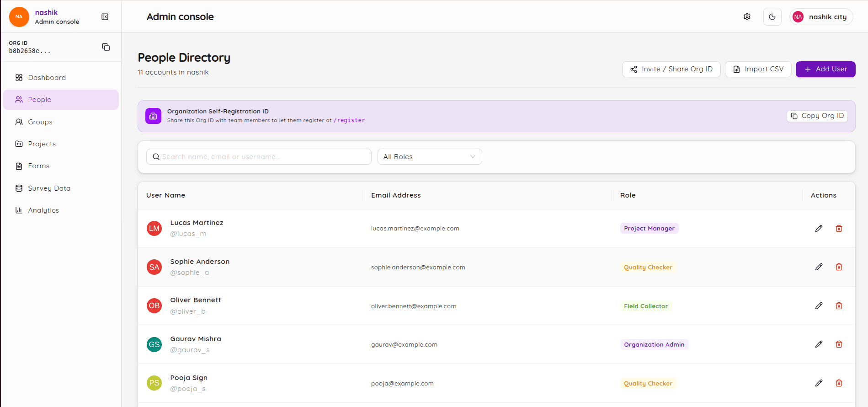Click Organization Admin role badge
868x407 pixels.
(654, 345)
